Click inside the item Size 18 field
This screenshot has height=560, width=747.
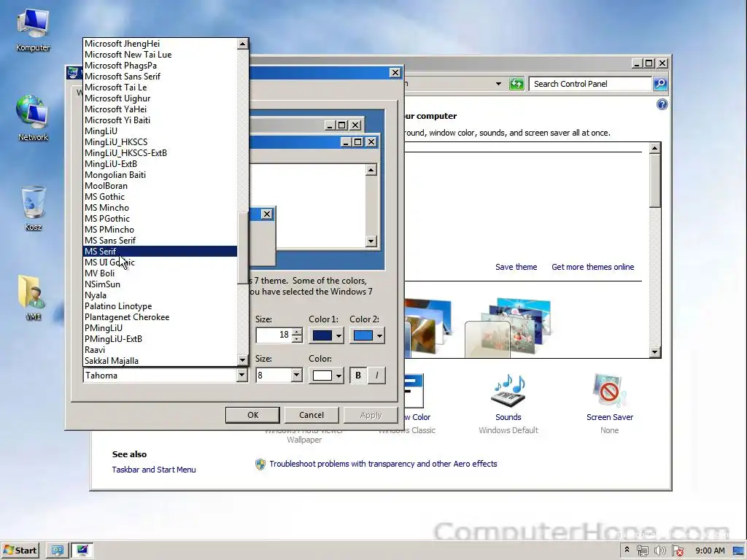click(x=274, y=335)
